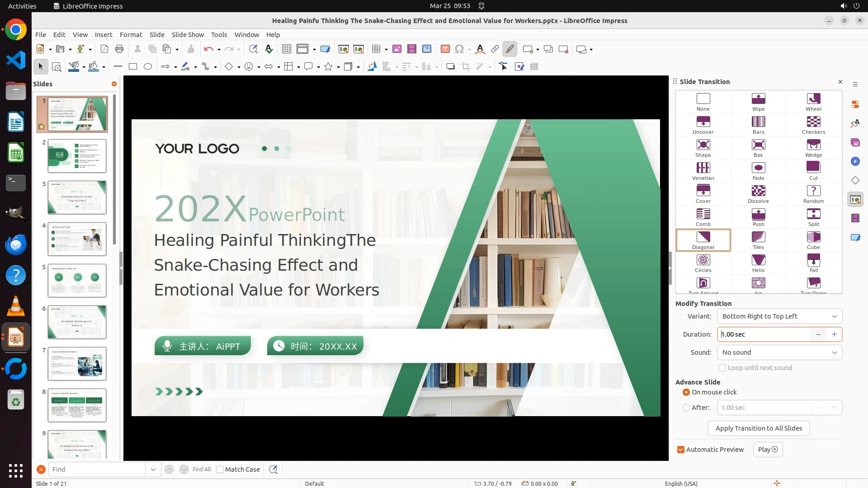Open the Find history dropdown arrow
This screenshot has height=488, width=868.
[153, 469]
